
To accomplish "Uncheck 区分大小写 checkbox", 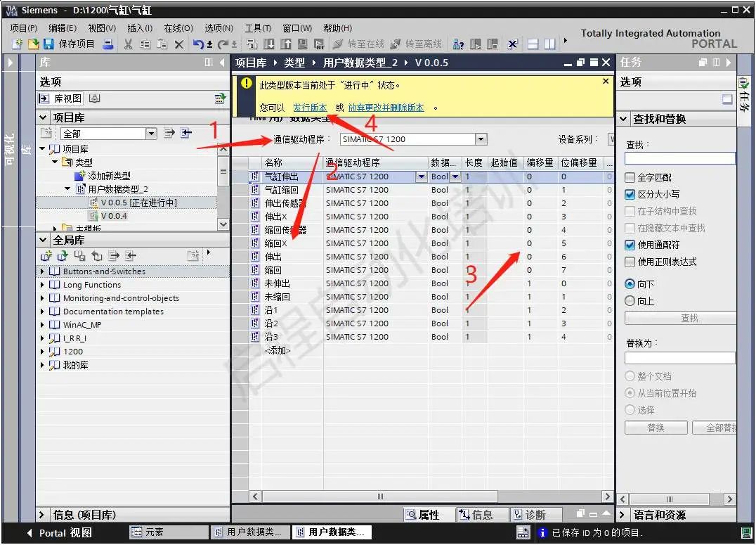I will (630, 195).
